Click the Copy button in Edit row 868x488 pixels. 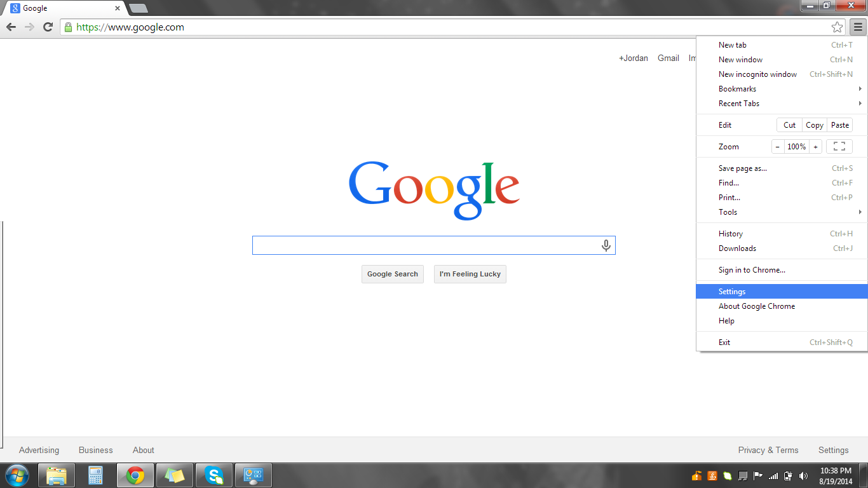click(x=815, y=125)
